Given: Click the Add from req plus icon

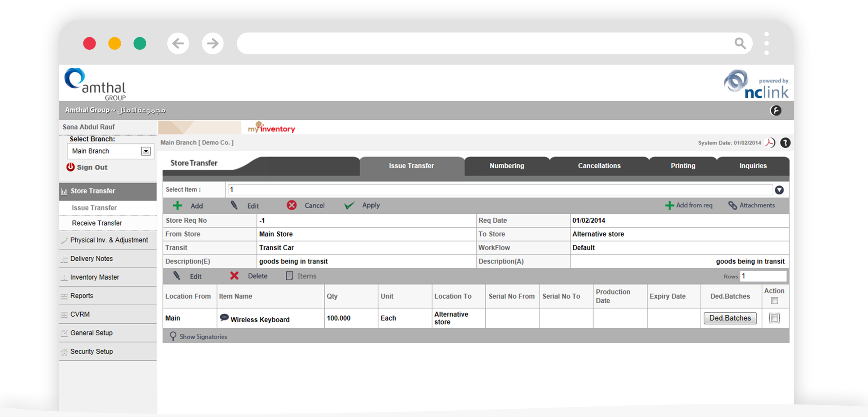Looking at the screenshot, I should tap(669, 206).
